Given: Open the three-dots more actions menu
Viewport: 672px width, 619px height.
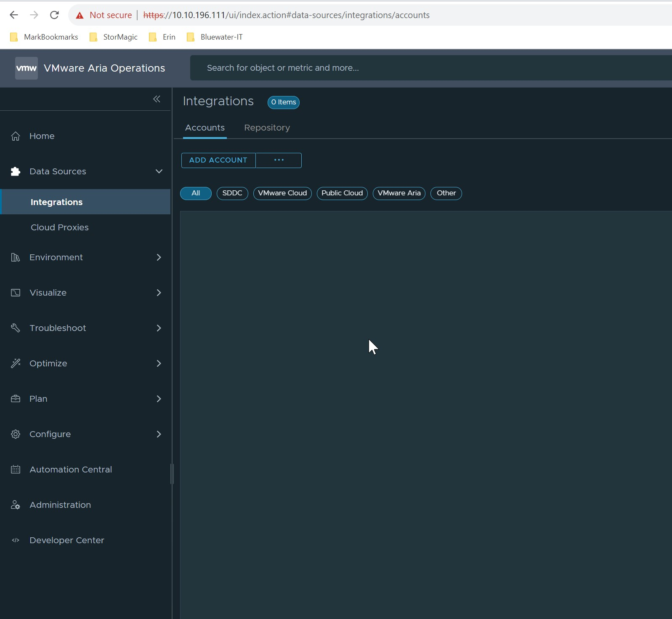Looking at the screenshot, I should [279, 160].
